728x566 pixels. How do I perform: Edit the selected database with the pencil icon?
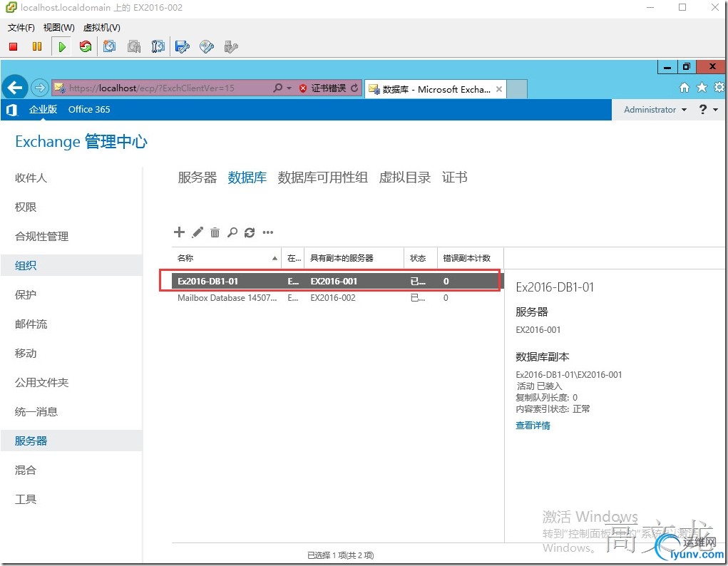click(x=198, y=232)
